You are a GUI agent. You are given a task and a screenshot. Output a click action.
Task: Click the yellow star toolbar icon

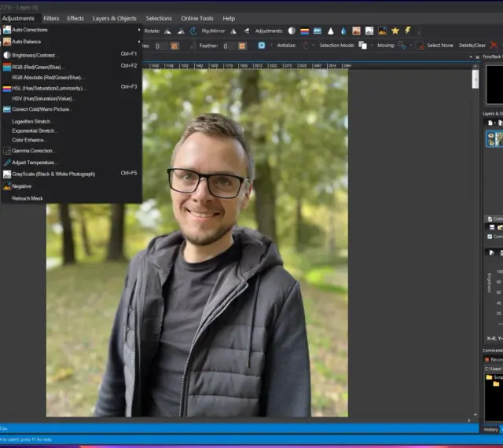395,31
